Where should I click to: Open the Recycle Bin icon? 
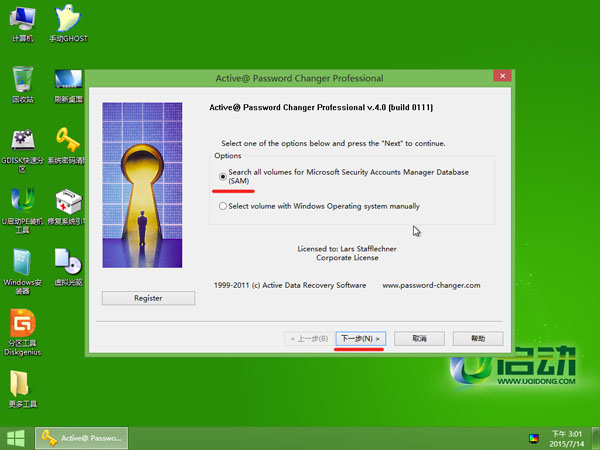[23, 85]
